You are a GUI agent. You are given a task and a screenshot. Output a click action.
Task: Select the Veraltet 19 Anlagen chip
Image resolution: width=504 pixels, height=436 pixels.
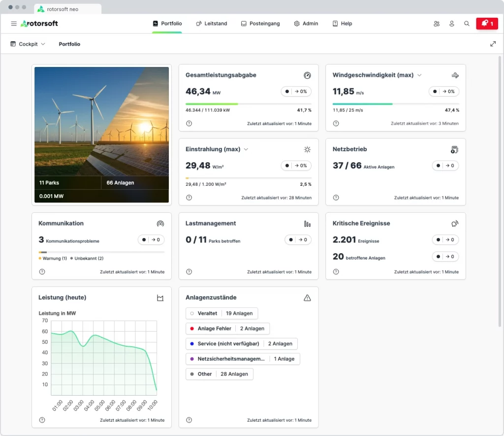point(221,313)
